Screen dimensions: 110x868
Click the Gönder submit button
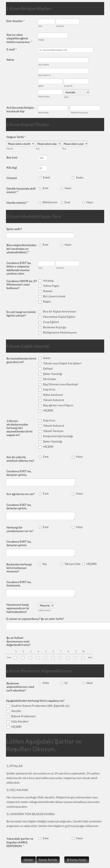pyautogui.click(x=28, y=860)
